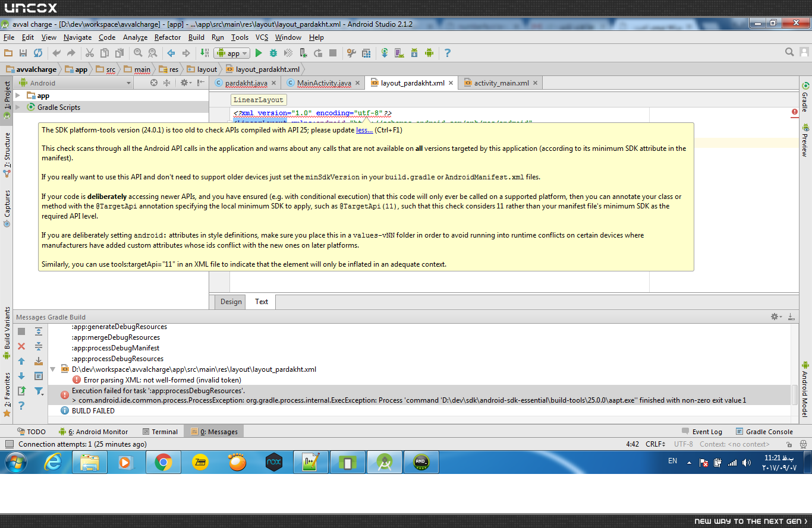Click the Sync Project with Gradle icon
Image resolution: width=812 pixels, height=528 pixels.
coord(385,53)
